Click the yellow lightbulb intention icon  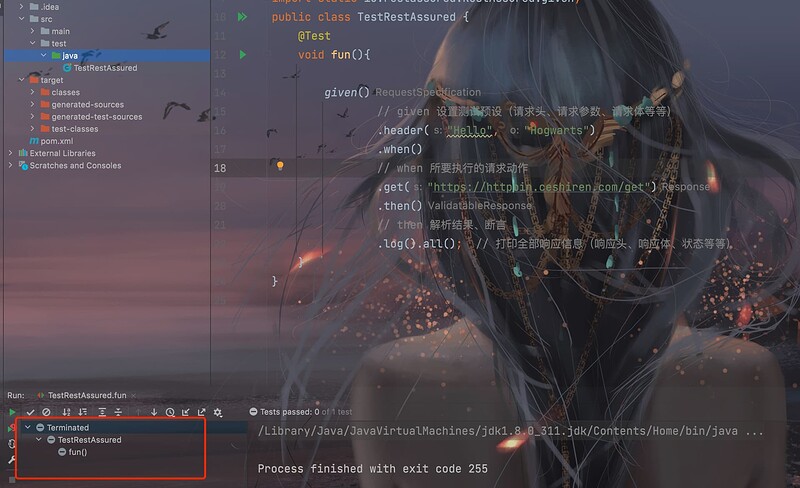[x=280, y=165]
